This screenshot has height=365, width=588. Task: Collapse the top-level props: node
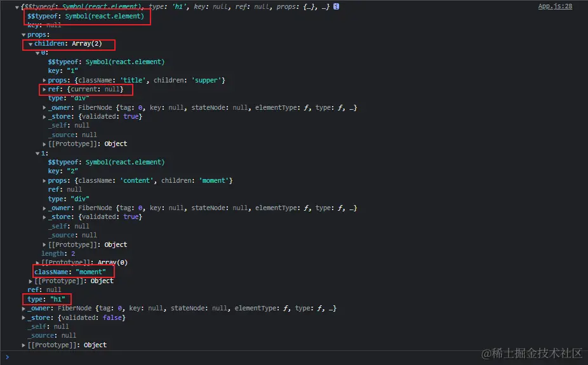click(23, 35)
